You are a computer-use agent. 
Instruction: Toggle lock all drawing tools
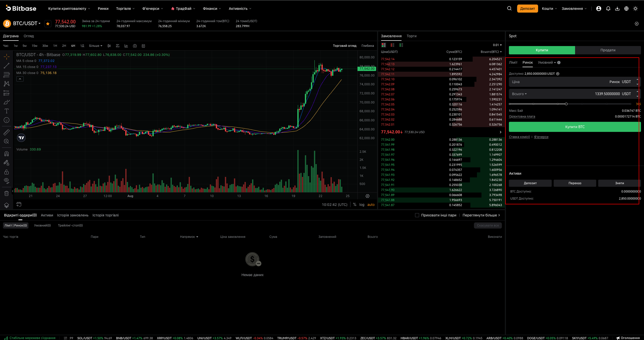click(x=7, y=172)
